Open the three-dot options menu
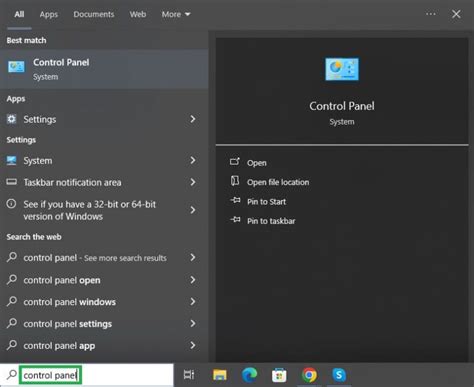This screenshot has height=387, width=474. [431, 14]
